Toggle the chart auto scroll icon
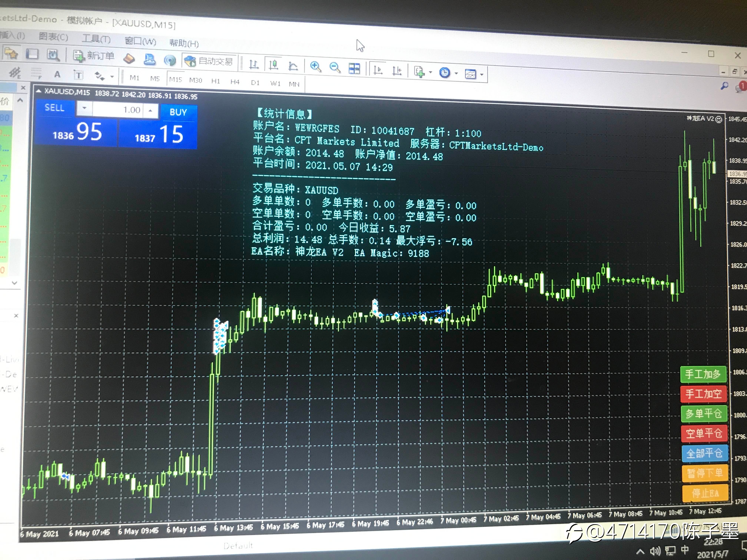The height and width of the screenshot is (560, 747). [378, 70]
